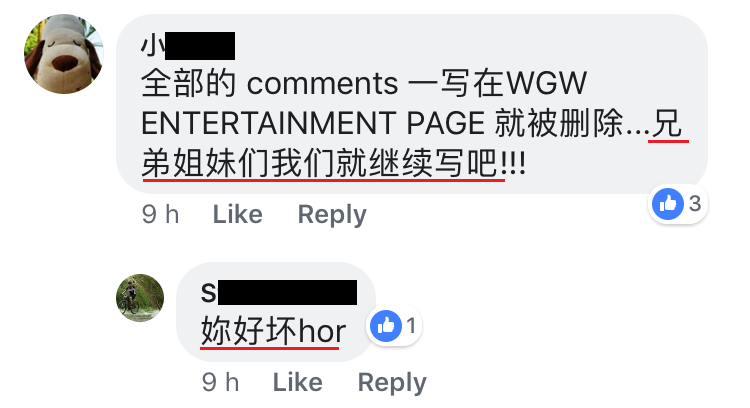
Task: Open the 9 h timestamp under 妳好坏hor reply
Action: point(221,382)
